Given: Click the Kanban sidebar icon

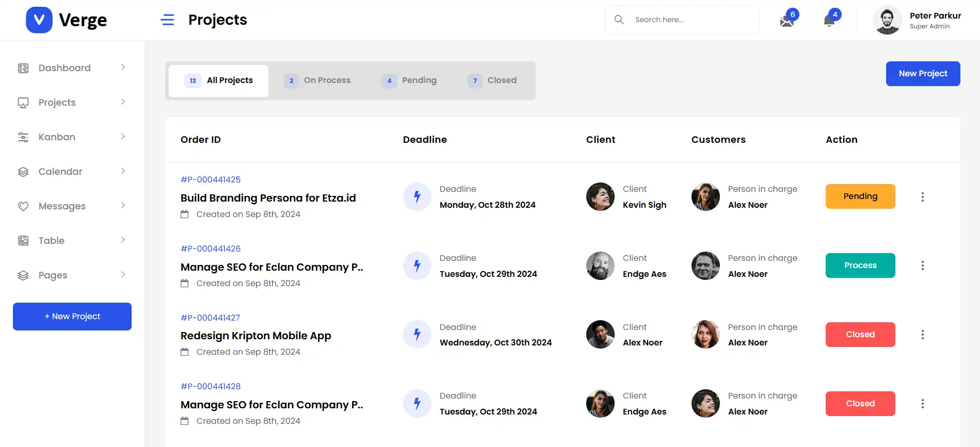Looking at the screenshot, I should point(23,137).
